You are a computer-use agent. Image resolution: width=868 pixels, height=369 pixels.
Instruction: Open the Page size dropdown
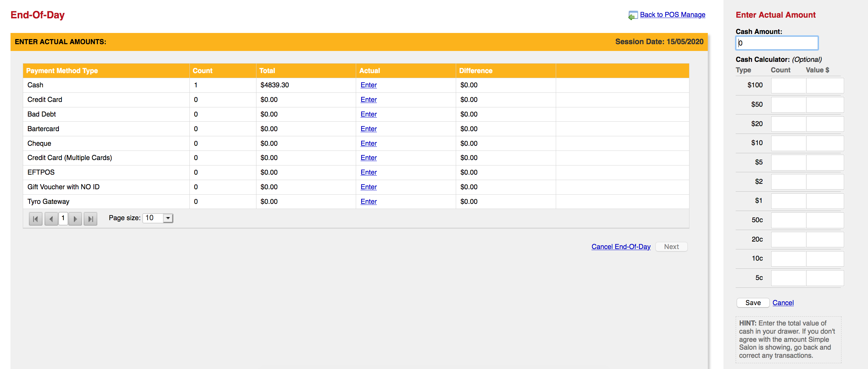168,218
